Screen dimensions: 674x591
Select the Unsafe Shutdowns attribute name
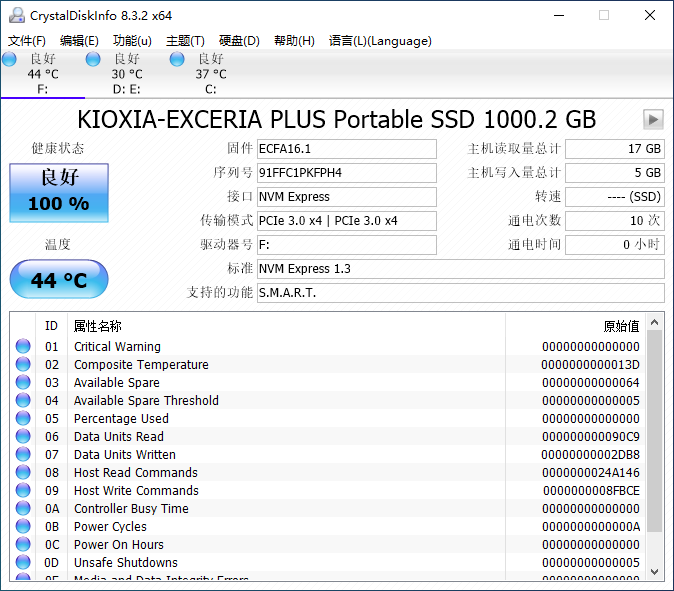126,563
